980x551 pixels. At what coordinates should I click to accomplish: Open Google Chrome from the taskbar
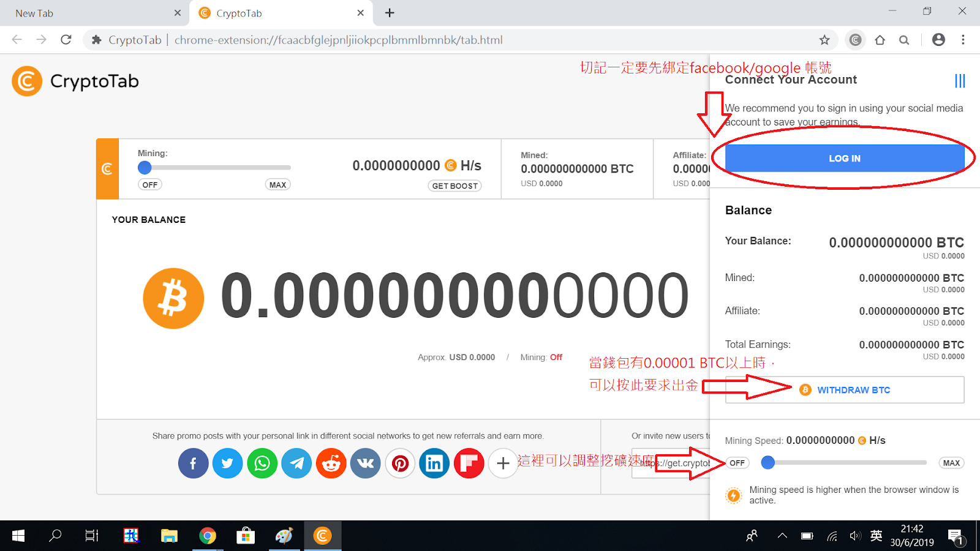208,536
